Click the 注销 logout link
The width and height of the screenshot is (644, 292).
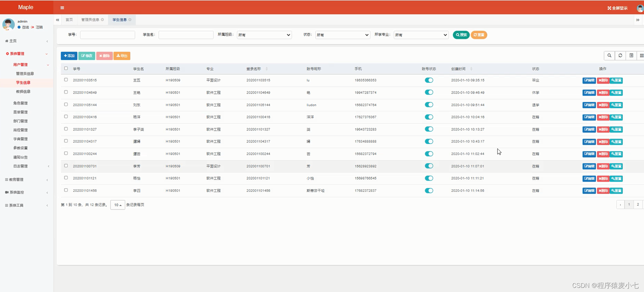click(x=37, y=27)
